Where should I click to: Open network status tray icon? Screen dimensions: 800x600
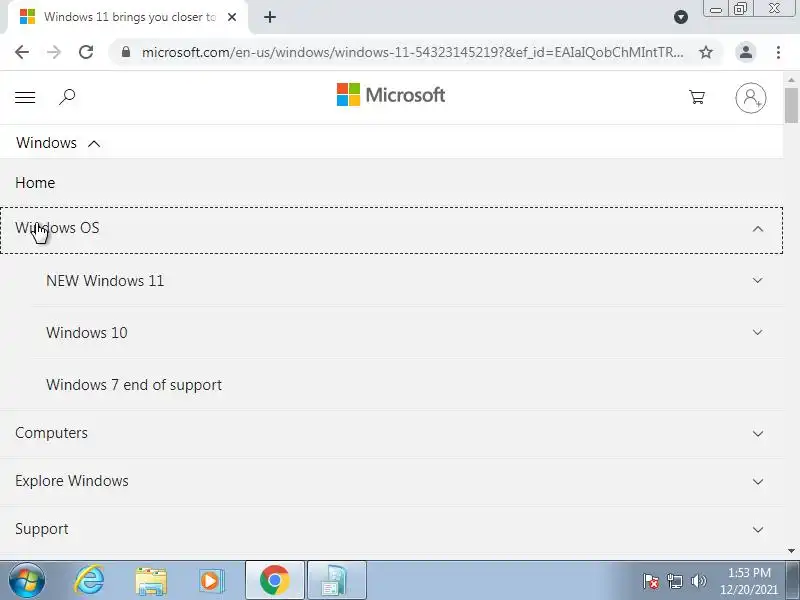pyautogui.click(x=674, y=581)
